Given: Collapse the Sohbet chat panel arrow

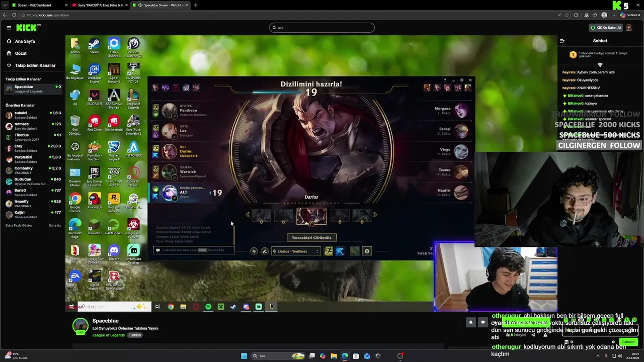Looking at the screenshot, I should point(562,41).
